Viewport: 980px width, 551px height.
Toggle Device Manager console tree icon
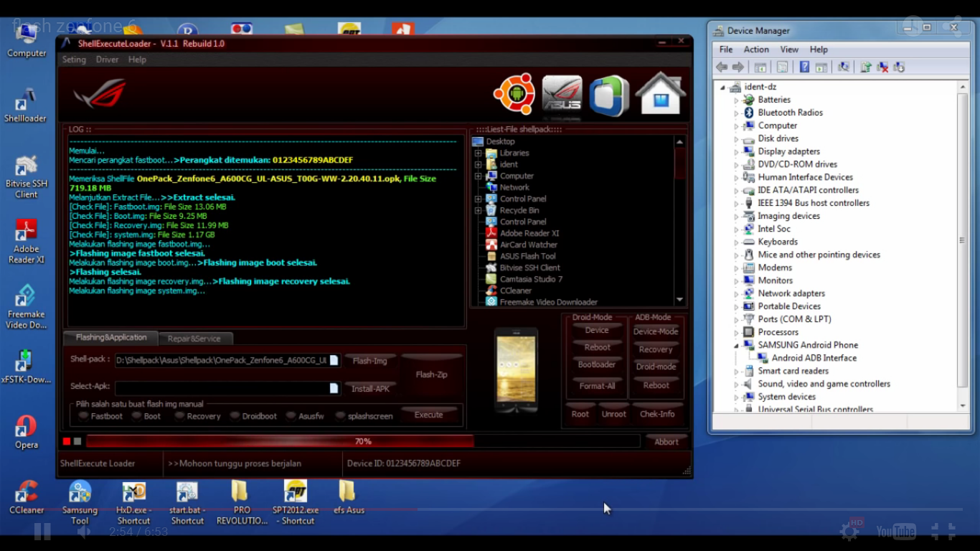pos(760,67)
